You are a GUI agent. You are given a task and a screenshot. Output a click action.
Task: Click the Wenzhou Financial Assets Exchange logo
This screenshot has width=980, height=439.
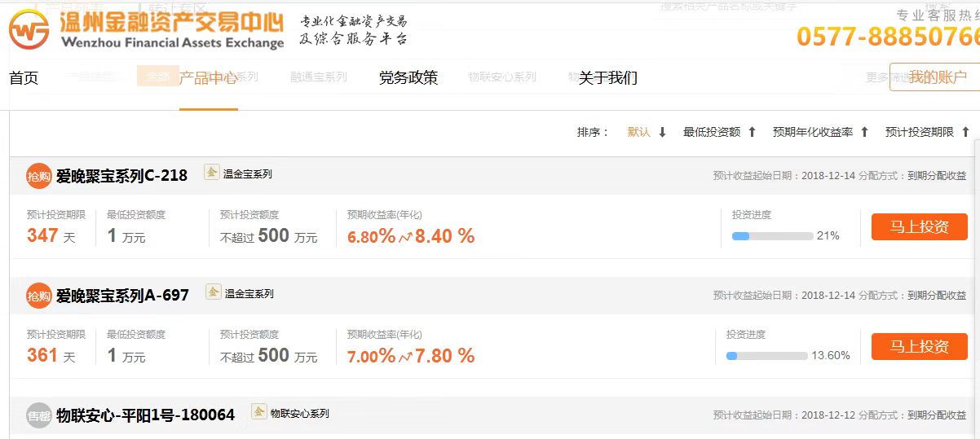click(147, 30)
